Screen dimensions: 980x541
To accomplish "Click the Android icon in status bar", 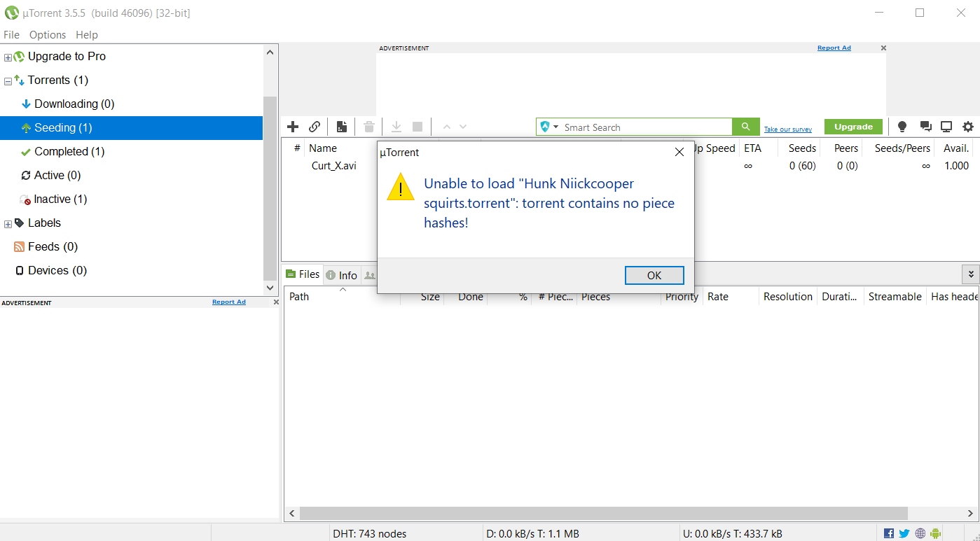I will coord(935,533).
